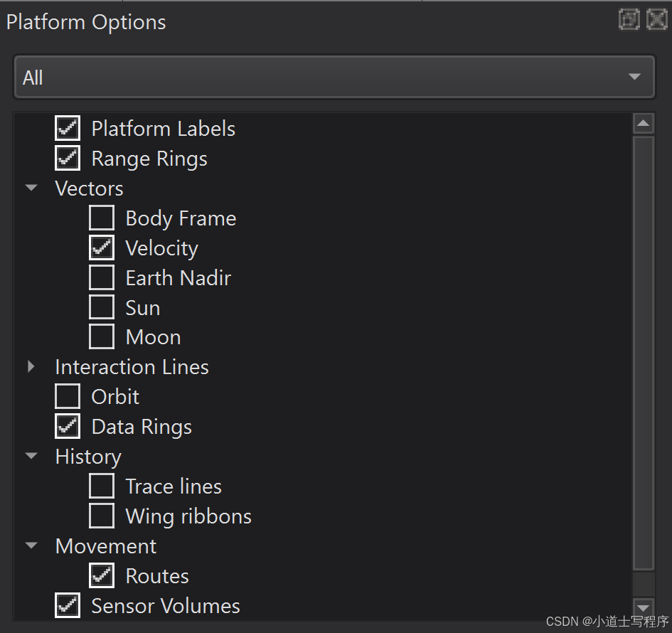The image size is (672, 633).
Task: Uncheck the Routes checkbox
Action: 102,575
